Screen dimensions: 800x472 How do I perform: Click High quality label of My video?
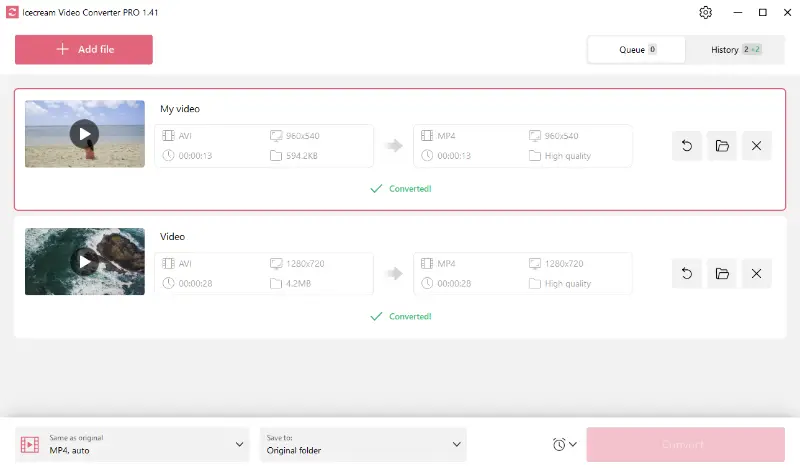coord(568,156)
